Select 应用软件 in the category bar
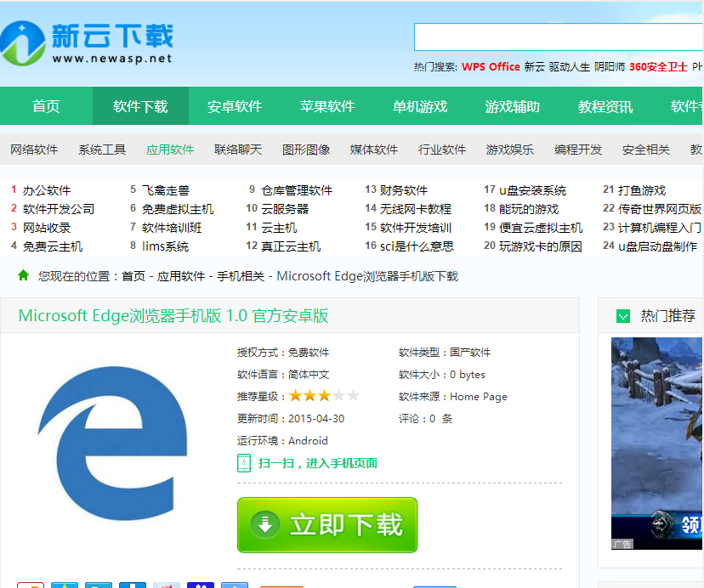The height and width of the screenshot is (588, 704). 169,148
